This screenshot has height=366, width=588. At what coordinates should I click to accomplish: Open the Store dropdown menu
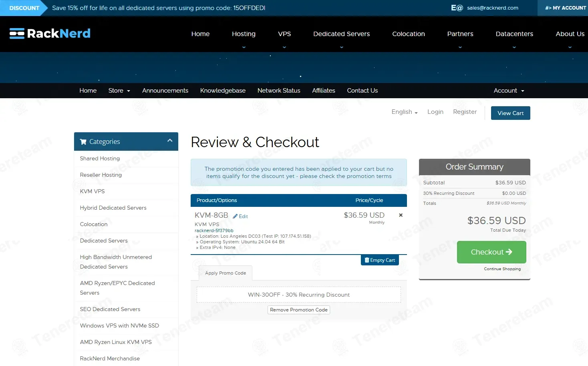tap(119, 91)
